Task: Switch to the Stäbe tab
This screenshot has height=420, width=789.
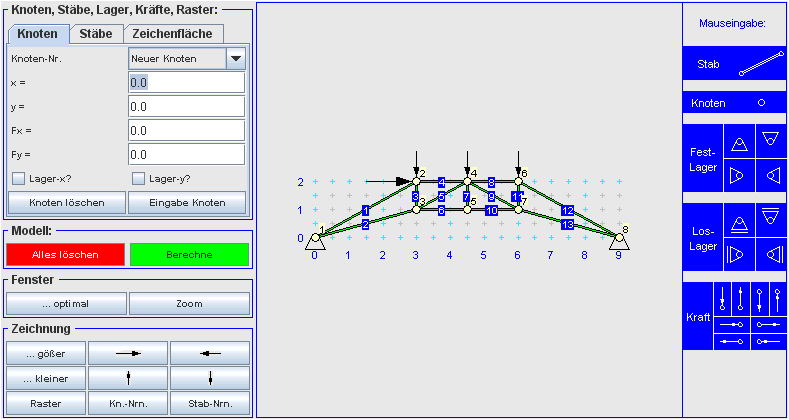Action: click(96, 34)
